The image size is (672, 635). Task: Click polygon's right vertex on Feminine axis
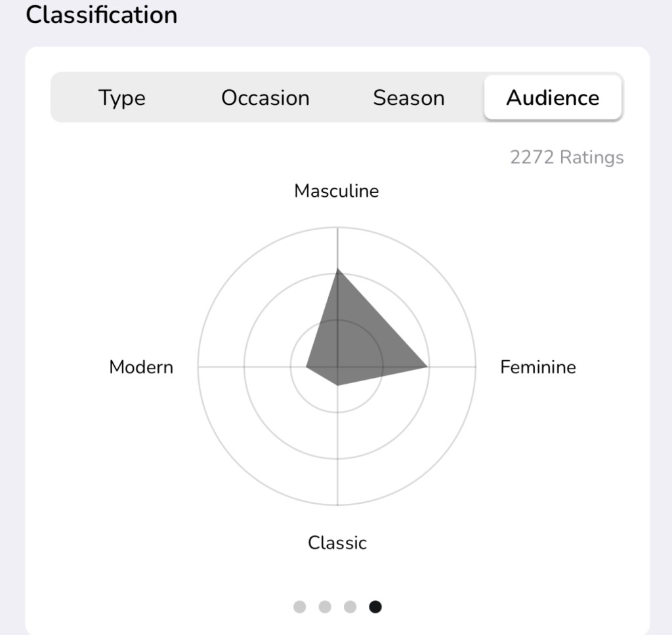point(428,367)
